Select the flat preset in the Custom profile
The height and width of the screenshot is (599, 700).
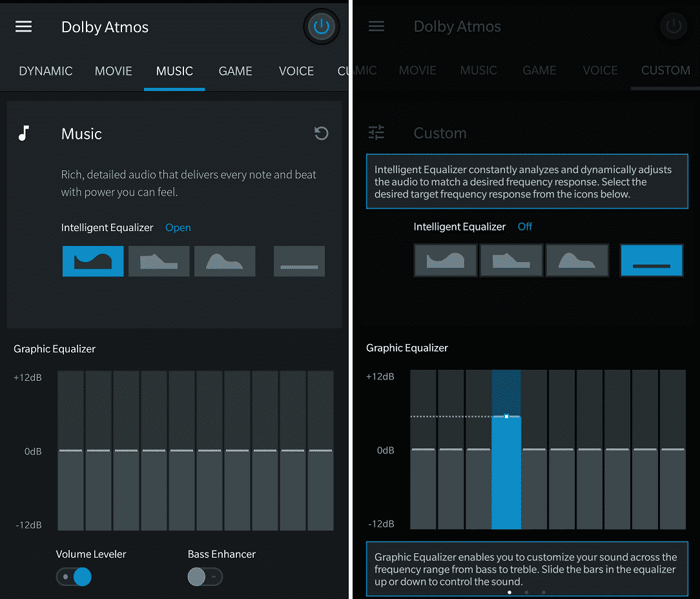point(651,259)
